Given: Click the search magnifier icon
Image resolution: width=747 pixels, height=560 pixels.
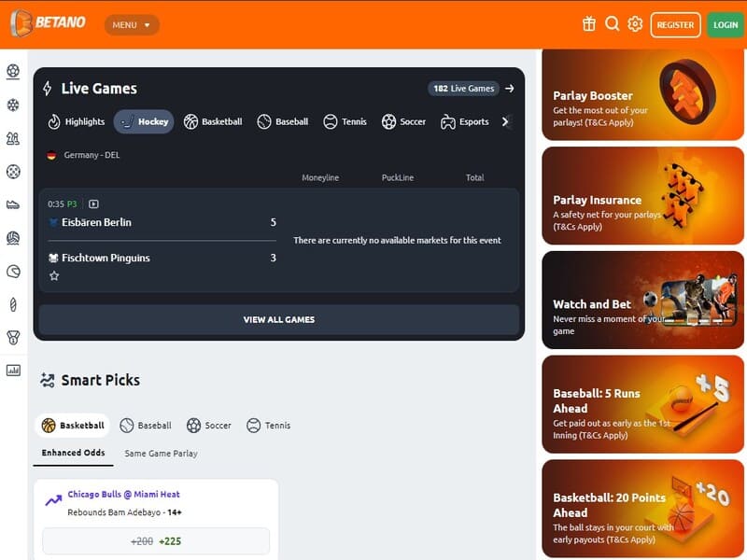Looking at the screenshot, I should 612,24.
